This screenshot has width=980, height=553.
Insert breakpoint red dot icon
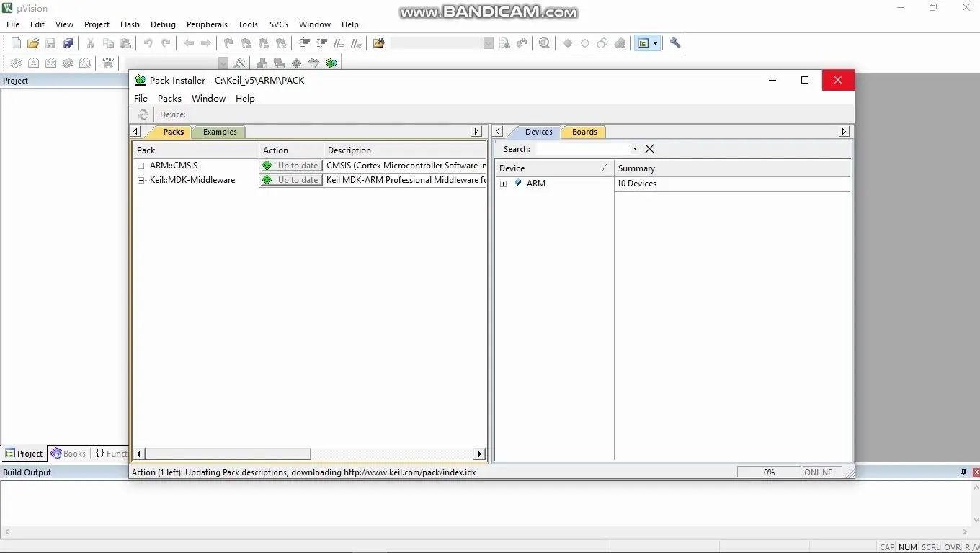coord(568,43)
